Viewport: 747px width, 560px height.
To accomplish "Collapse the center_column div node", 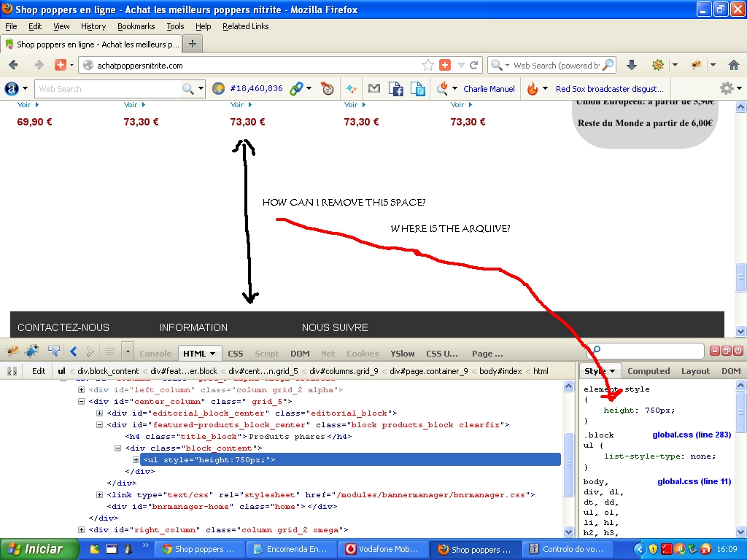I will [x=82, y=402].
